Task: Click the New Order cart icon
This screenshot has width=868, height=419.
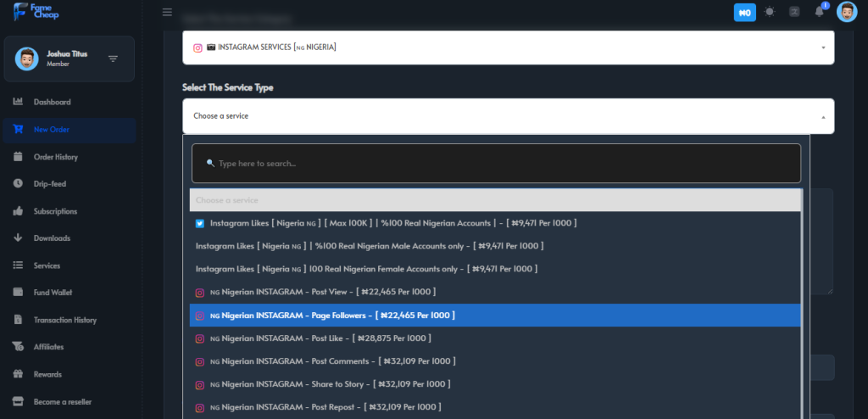Action: click(x=18, y=129)
